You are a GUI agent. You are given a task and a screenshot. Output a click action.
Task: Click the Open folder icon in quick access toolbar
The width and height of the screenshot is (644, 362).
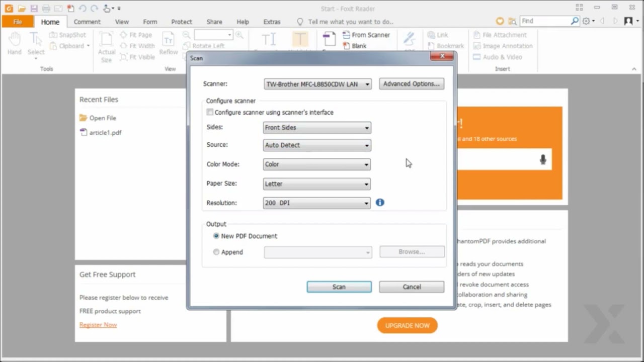click(22, 9)
